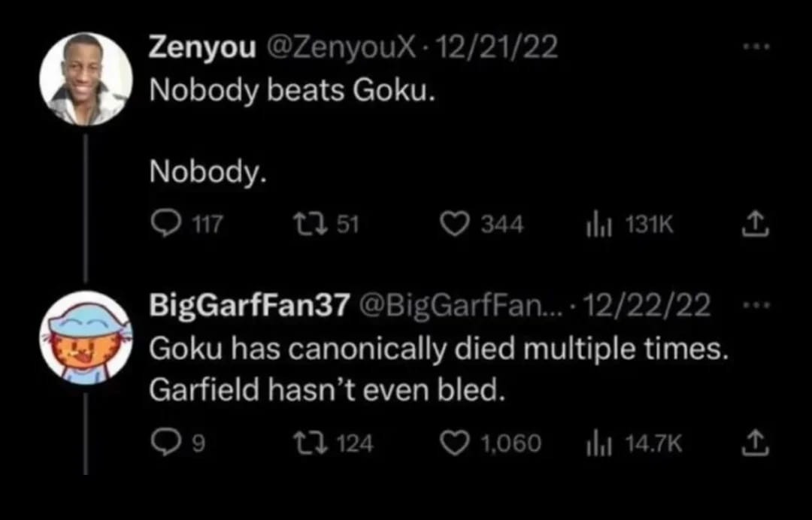Reply to Zenyou's Goku tweet
Image resolution: width=812 pixels, height=520 pixels.
point(163,223)
